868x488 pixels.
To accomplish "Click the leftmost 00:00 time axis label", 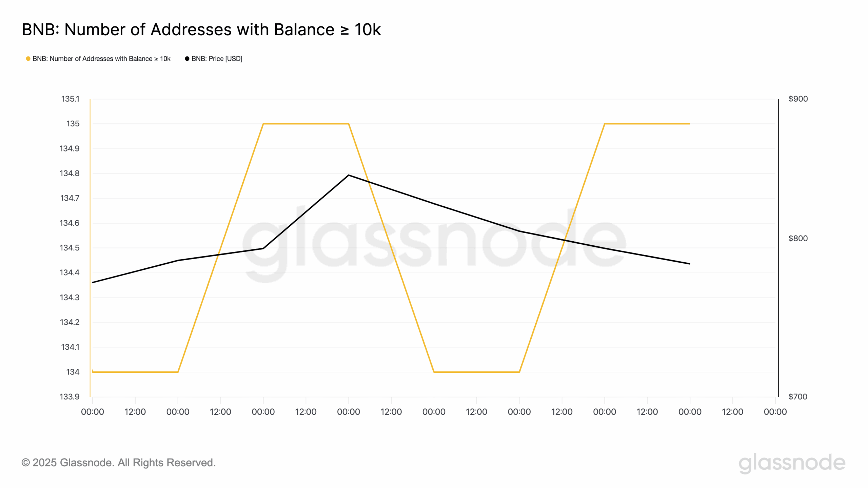I will [x=93, y=412].
